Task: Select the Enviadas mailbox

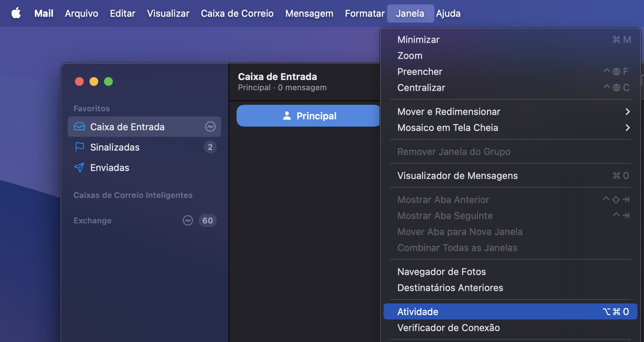Action: (109, 167)
